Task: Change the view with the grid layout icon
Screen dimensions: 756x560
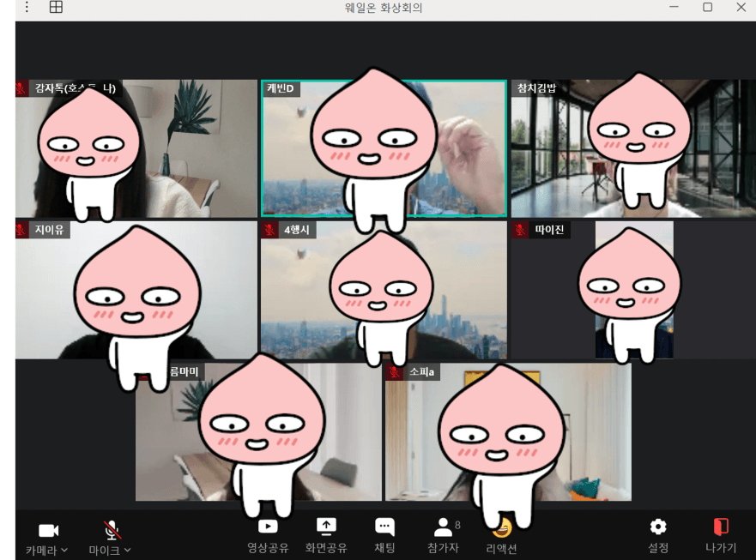Action: click(56, 7)
